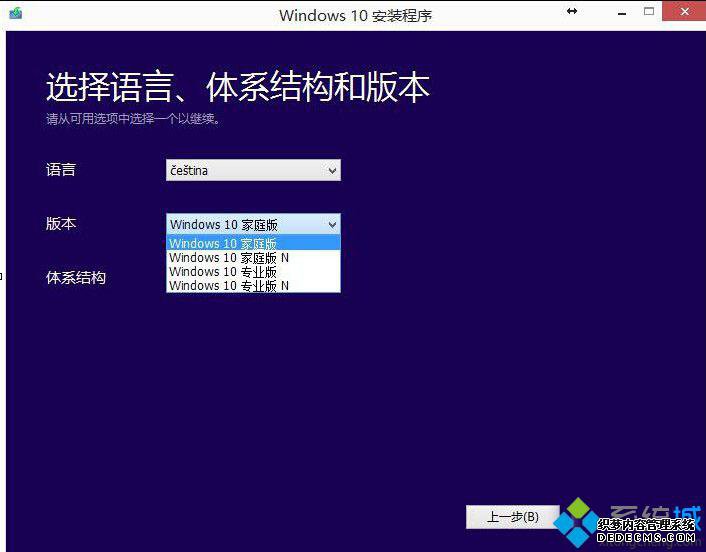Click the Windows 10 setup app icon

tap(15, 13)
